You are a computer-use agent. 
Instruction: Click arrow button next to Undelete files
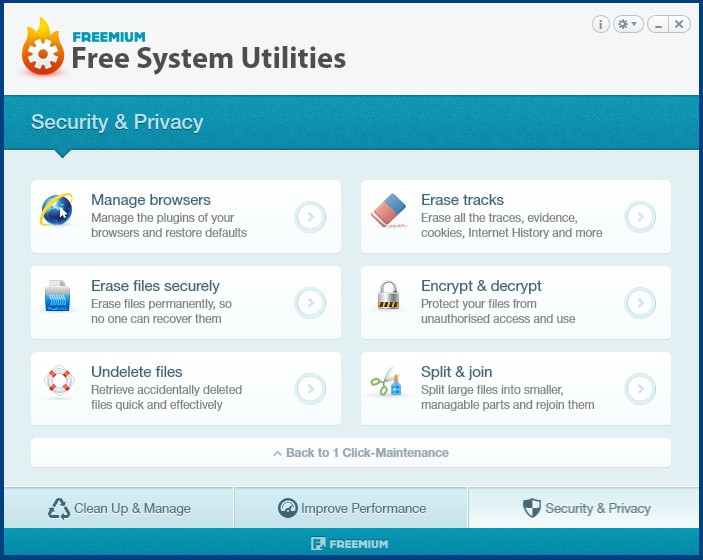click(310, 389)
